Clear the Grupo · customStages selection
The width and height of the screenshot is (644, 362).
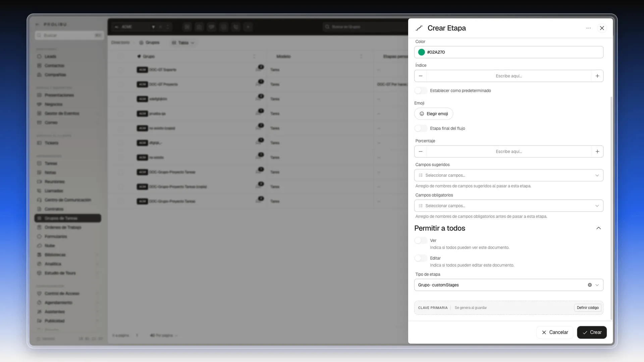pos(590,285)
